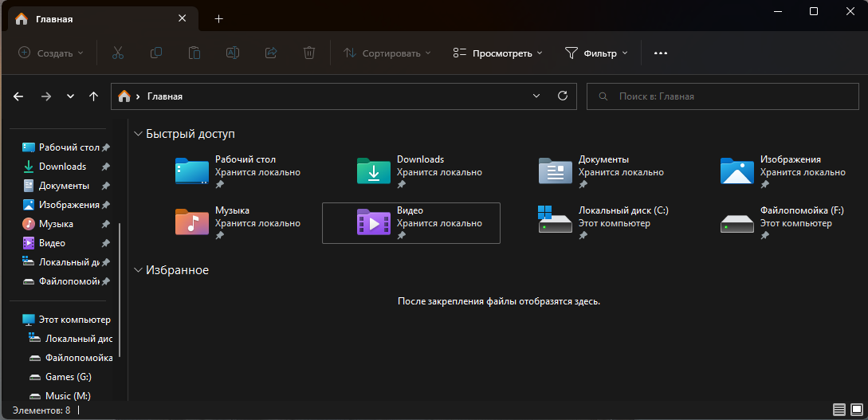Screen dimensions: 868x420
Task: Click the Copy icon in toolbar
Action: 156,53
